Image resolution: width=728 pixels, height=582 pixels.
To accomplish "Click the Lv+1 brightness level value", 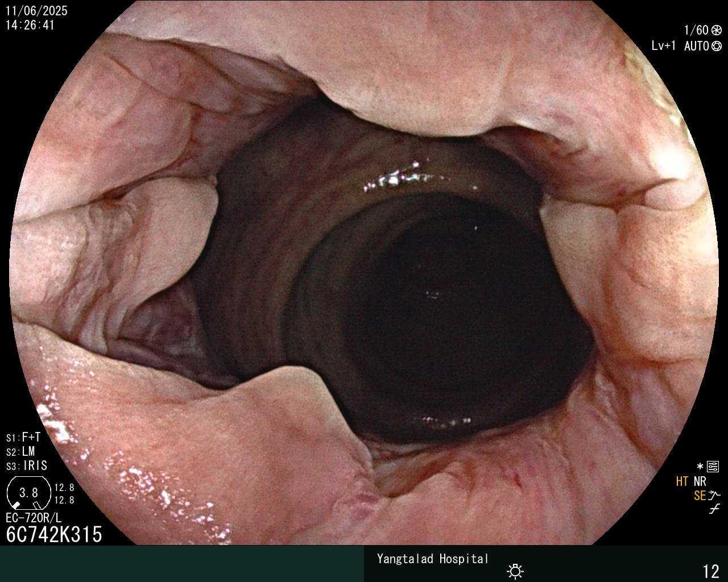I will pos(664,46).
